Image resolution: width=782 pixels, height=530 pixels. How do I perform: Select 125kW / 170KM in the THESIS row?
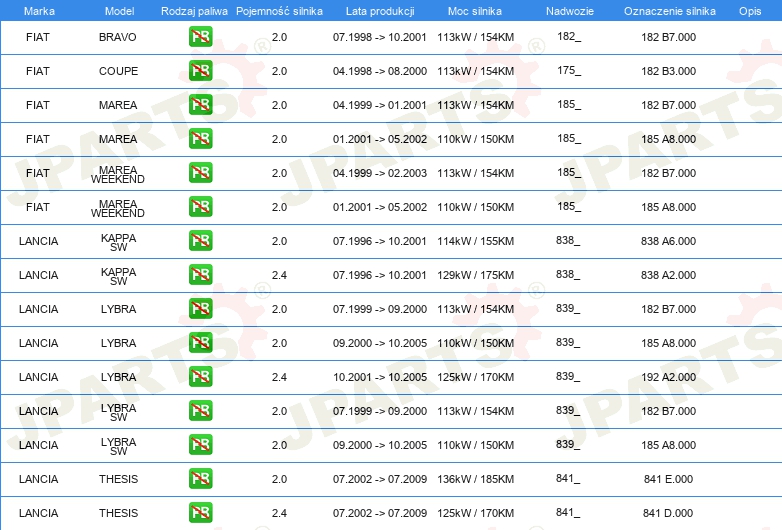point(475,513)
